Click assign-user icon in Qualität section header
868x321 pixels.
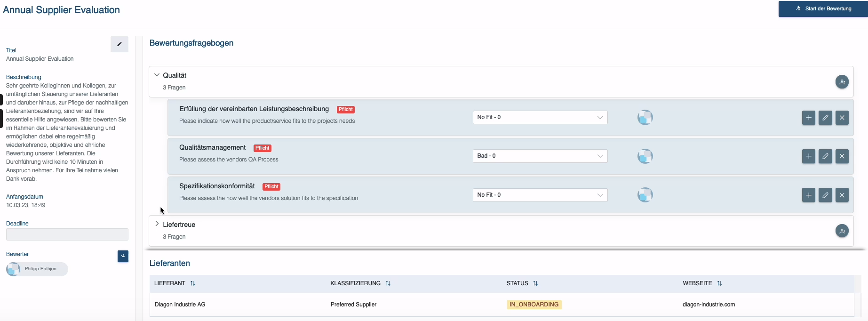click(842, 82)
